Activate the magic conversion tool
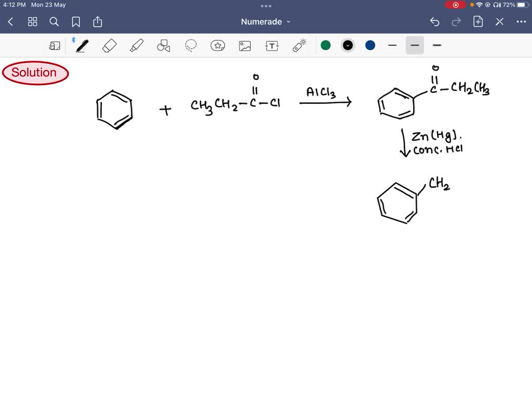Screen dimensions: 532x399 click(x=299, y=45)
